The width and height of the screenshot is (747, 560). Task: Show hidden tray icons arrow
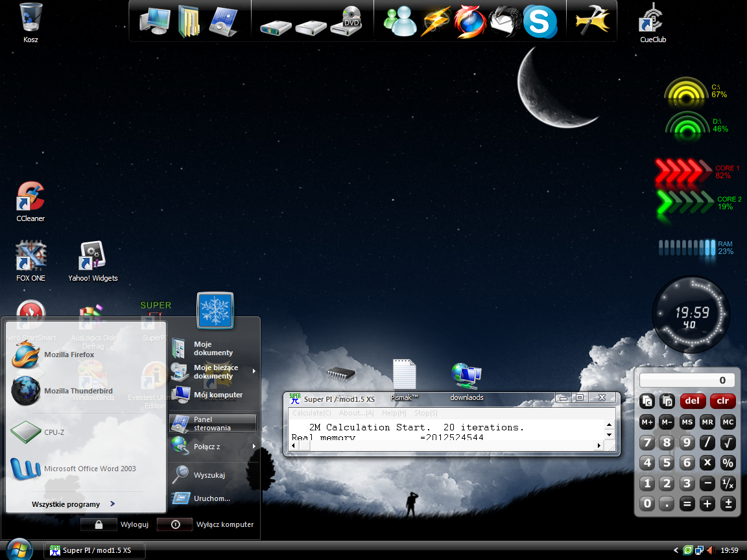tap(676, 550)
